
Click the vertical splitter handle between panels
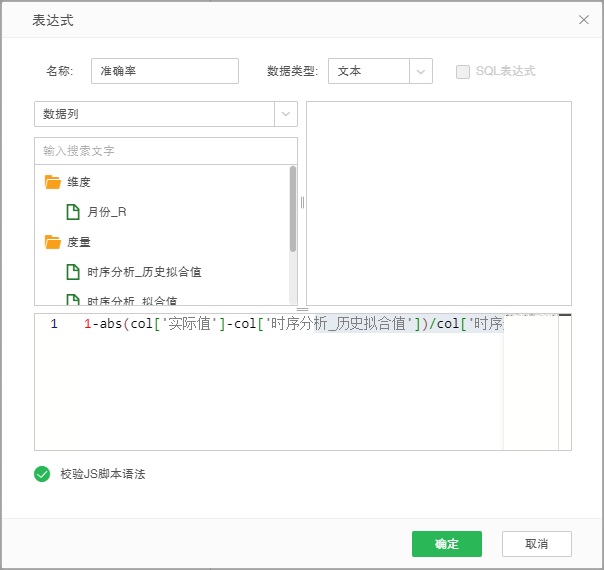(302, 203)
